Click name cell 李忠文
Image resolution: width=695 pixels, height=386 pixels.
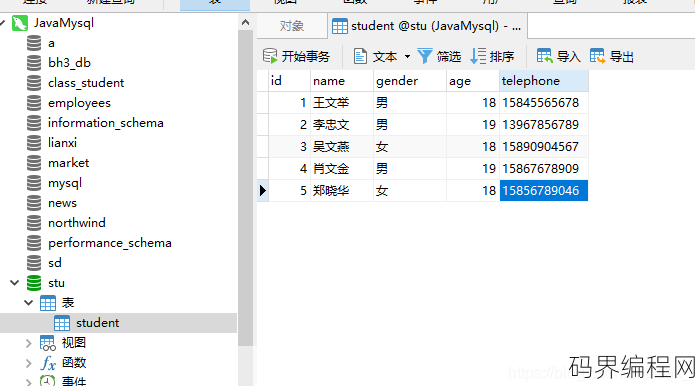pyautogui.click(x=342, y=125)
